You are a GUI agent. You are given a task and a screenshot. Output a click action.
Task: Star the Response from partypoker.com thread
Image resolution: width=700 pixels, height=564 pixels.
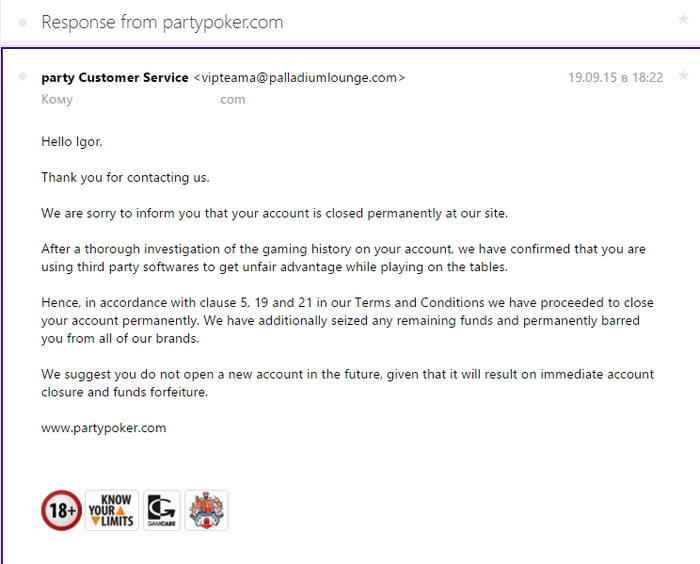click(x=683, y=19)
